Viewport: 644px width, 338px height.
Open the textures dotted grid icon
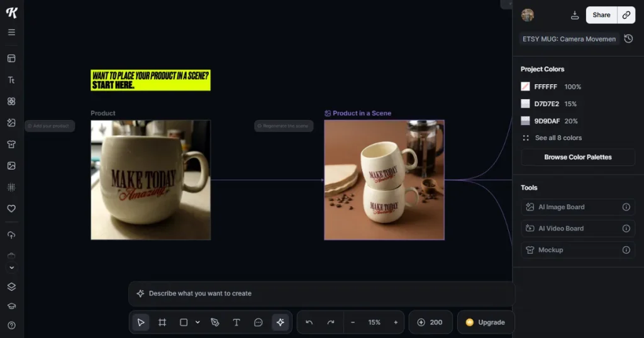point(11,187)
